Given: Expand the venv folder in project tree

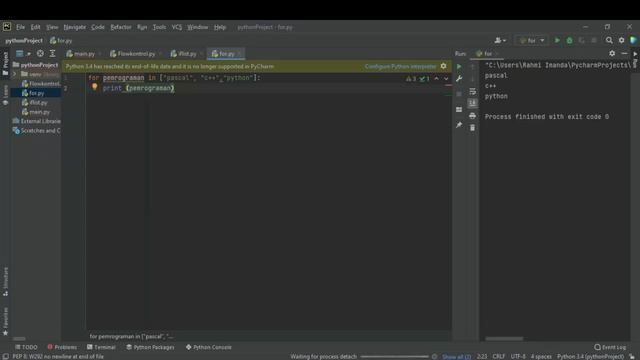Looking at the screenshot, I should point(15,74).
